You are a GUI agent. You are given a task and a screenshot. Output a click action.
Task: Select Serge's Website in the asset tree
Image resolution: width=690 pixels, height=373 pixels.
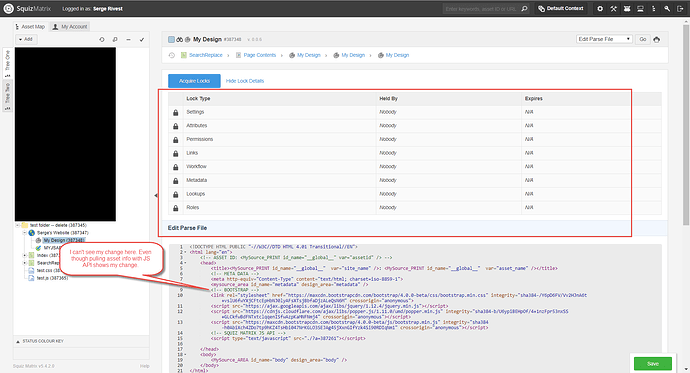62,233
